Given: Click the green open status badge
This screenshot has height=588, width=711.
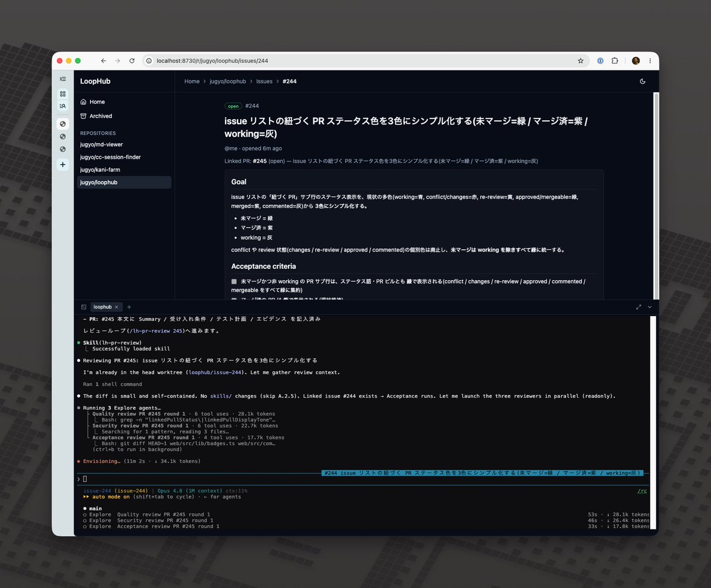Looking at the screenshot, I should (233, 107).
